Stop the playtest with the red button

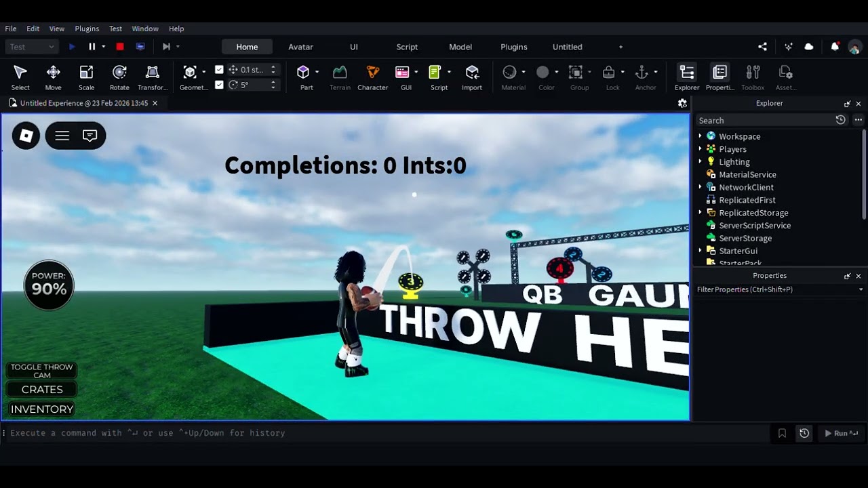(120, 47)
